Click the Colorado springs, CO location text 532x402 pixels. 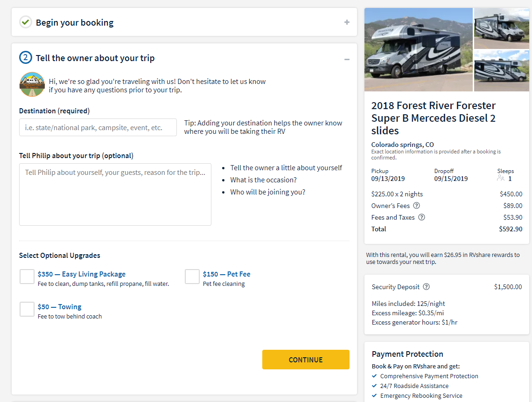pyautogui.click(x=402, y=145)
